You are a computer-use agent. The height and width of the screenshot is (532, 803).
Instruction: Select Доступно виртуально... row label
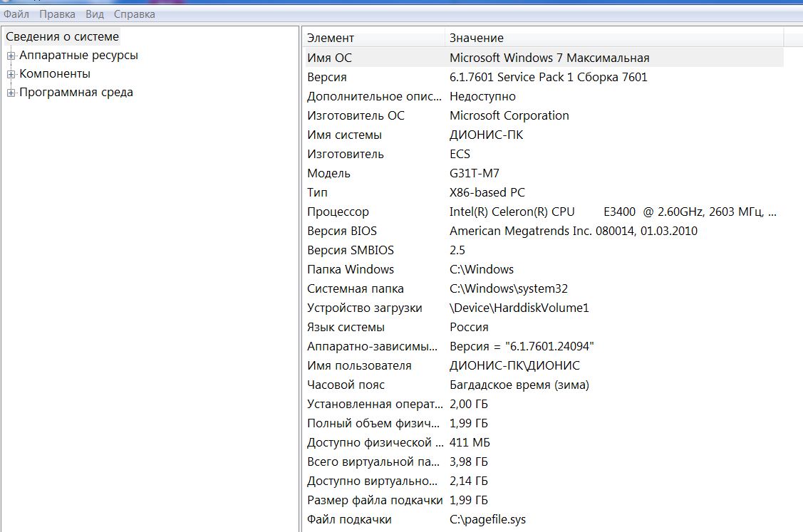373,481
